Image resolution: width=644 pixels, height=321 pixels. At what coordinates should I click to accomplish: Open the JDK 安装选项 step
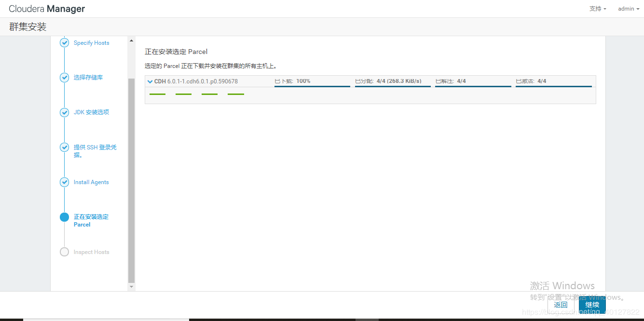tap(91, 112)
